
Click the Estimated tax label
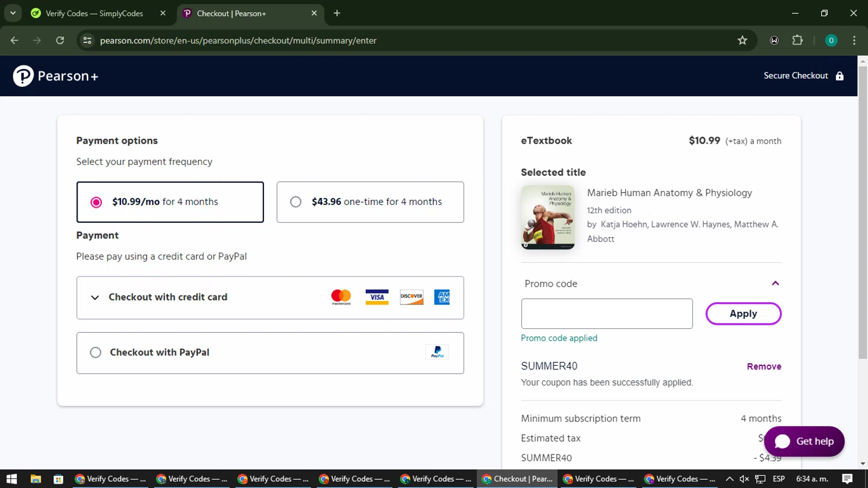tap(550, 438)
